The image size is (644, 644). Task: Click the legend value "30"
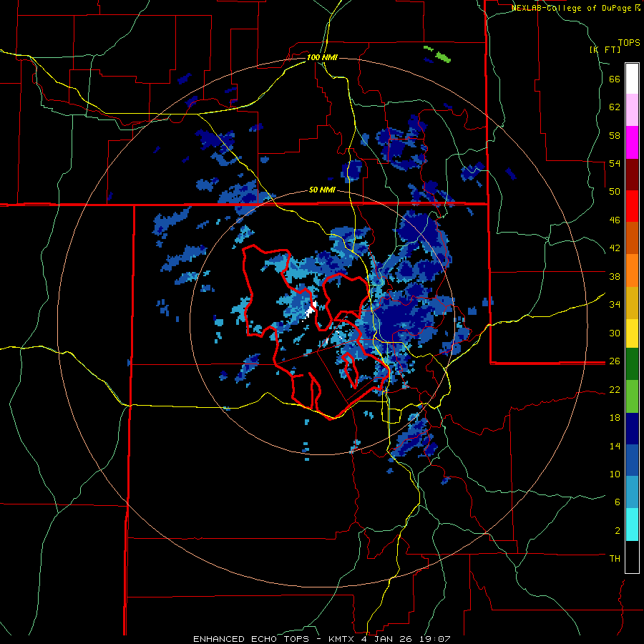coord(615,333)
